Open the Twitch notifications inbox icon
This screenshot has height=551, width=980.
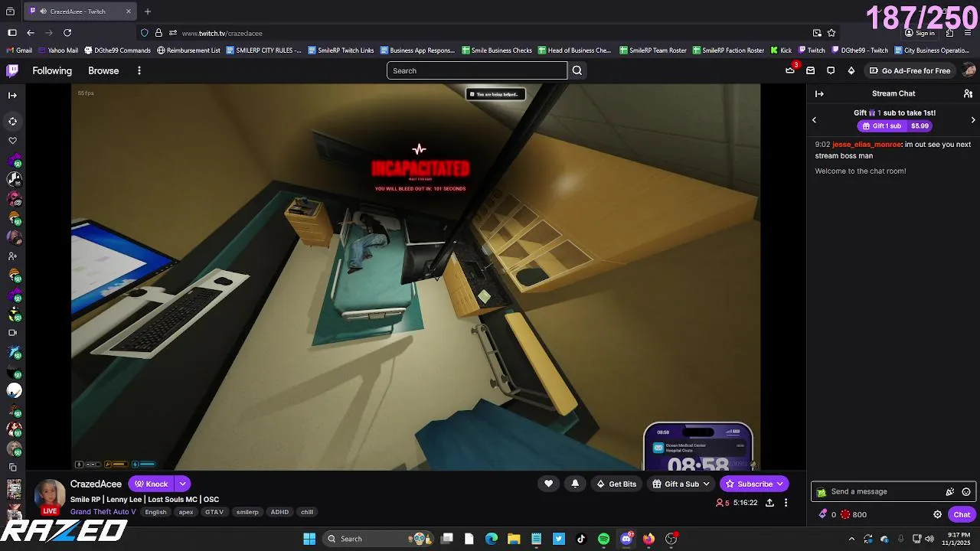810,70
